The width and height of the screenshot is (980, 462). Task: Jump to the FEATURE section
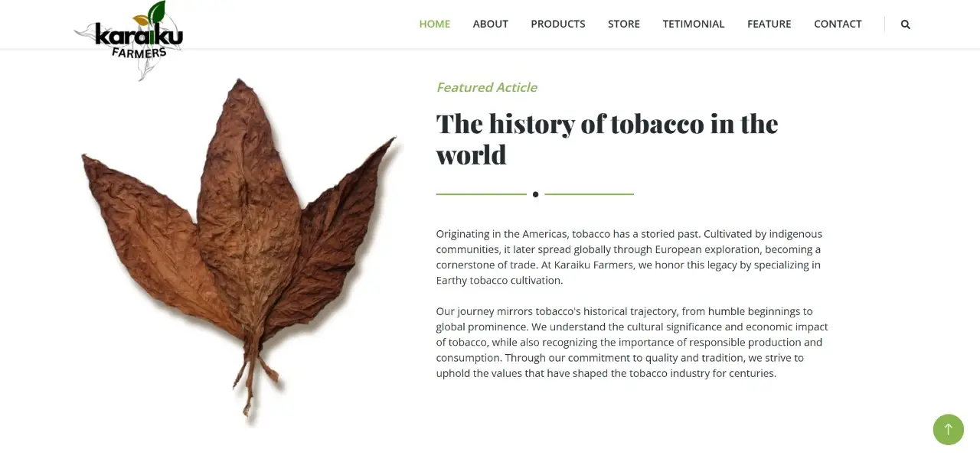coord(769,24)
